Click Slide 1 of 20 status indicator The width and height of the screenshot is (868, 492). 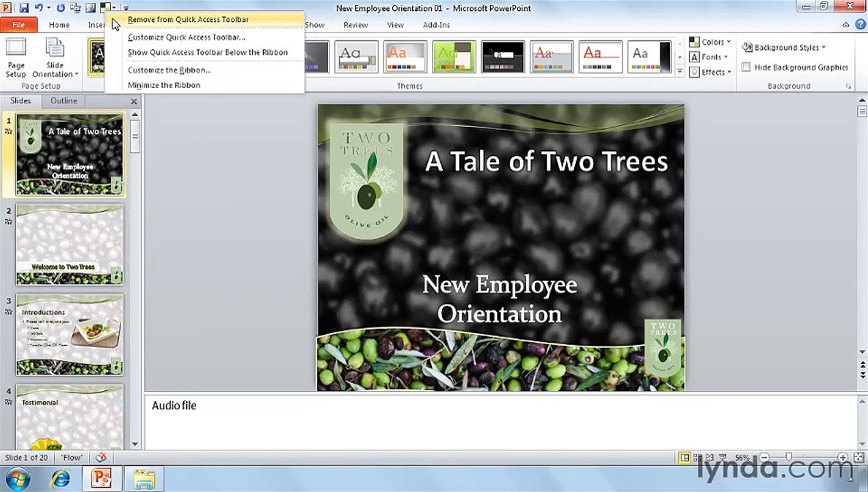pyautogui.click(x=27, y=458)
